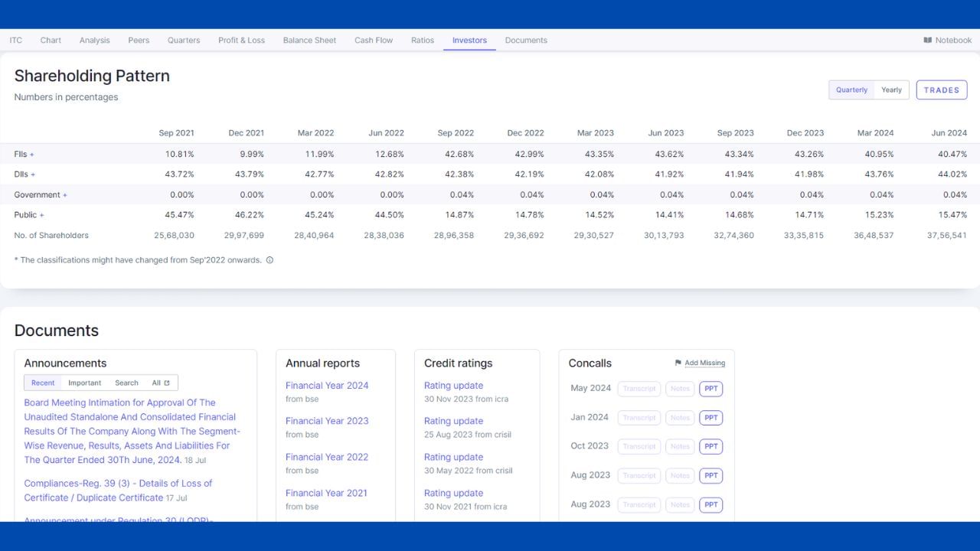Open Financial Year 2023 annual report
The height and width of the screenshot is (551, 980).
[x=327, y=421]
